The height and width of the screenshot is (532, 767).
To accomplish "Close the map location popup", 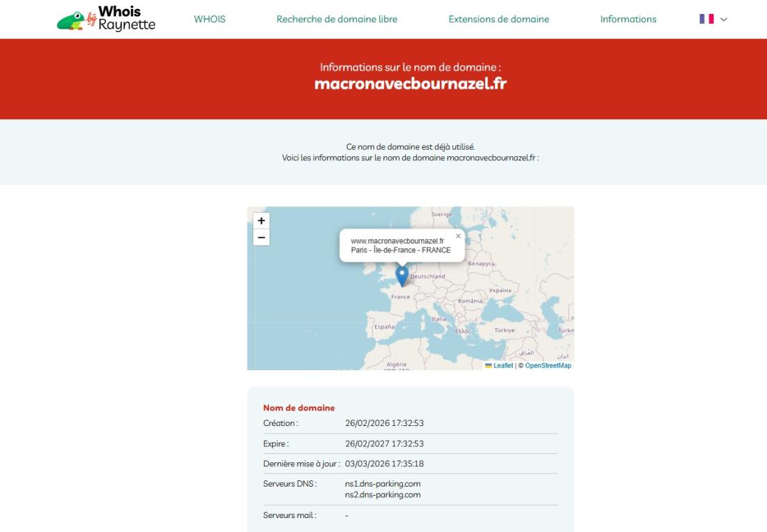I will pyautogui.click(x=458, y=236).
